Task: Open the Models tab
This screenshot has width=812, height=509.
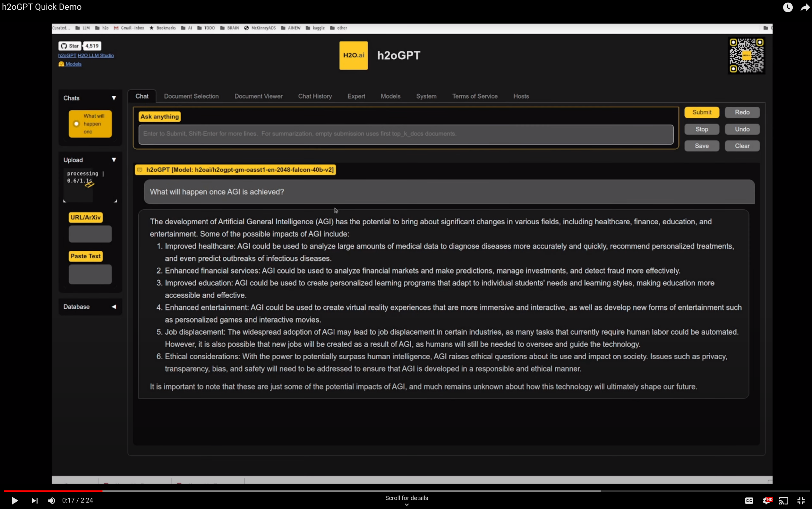Action: pyautogui.click(x=390, y=96)
